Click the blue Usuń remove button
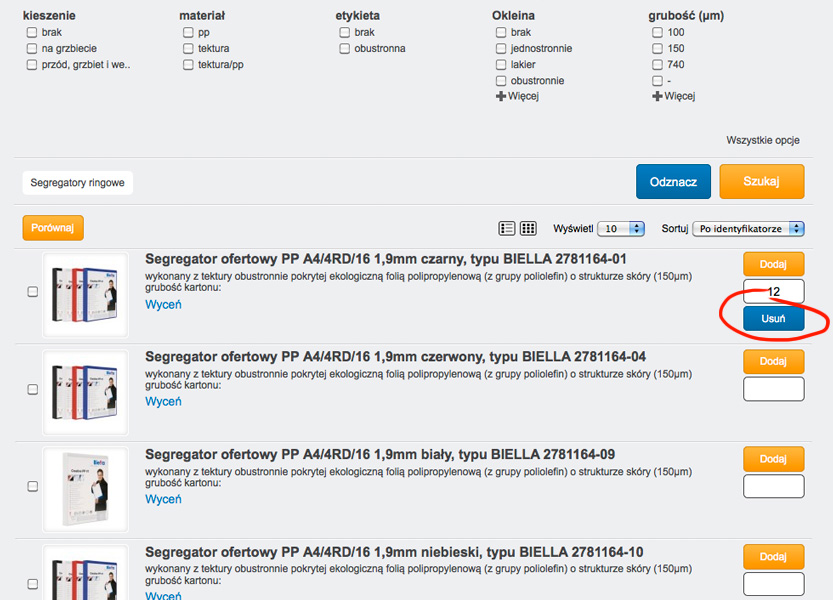The width and height of the screenshot is (833, 600). tap(774, 319)
